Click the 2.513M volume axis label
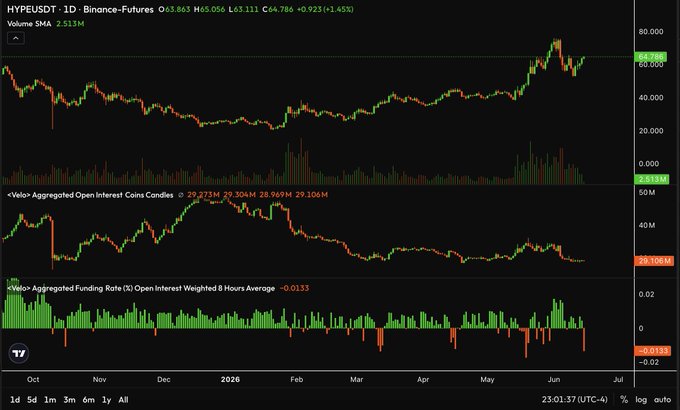The image size is (680, 410). pos(652,179)
